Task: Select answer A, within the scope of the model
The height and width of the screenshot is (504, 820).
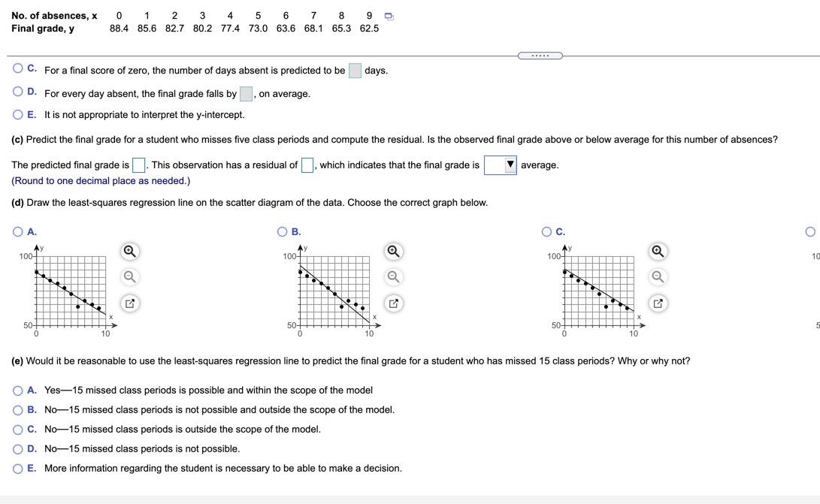Action: click(17, 389)
